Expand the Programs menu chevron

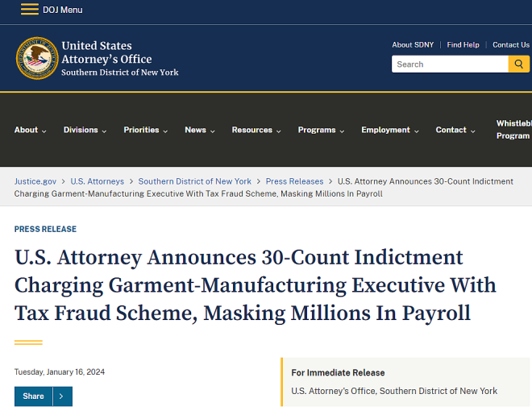pyautogui.click(x=342, y=131)
